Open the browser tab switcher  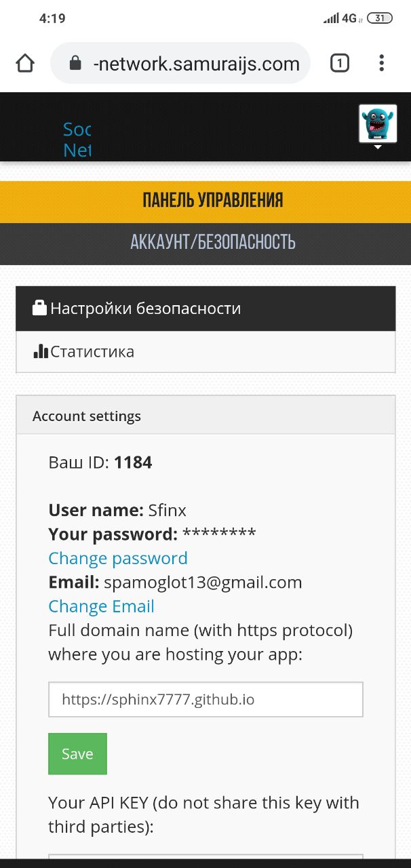point(339,64)
